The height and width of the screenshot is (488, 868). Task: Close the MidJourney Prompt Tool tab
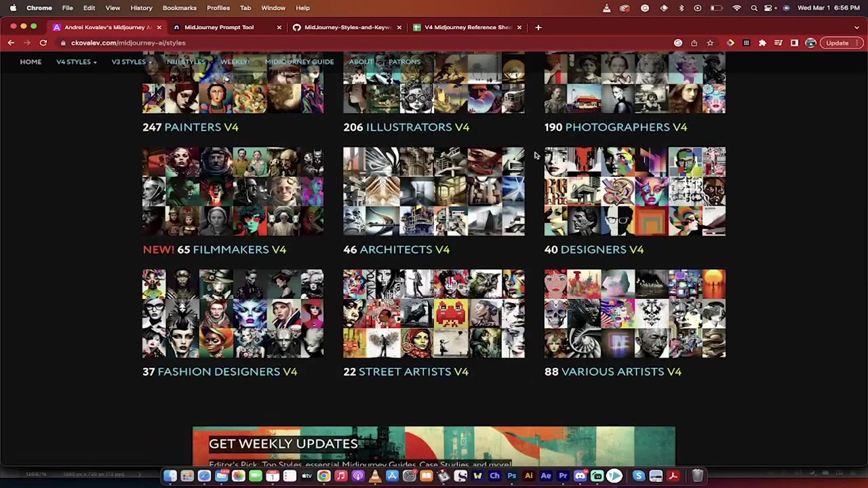279,27
